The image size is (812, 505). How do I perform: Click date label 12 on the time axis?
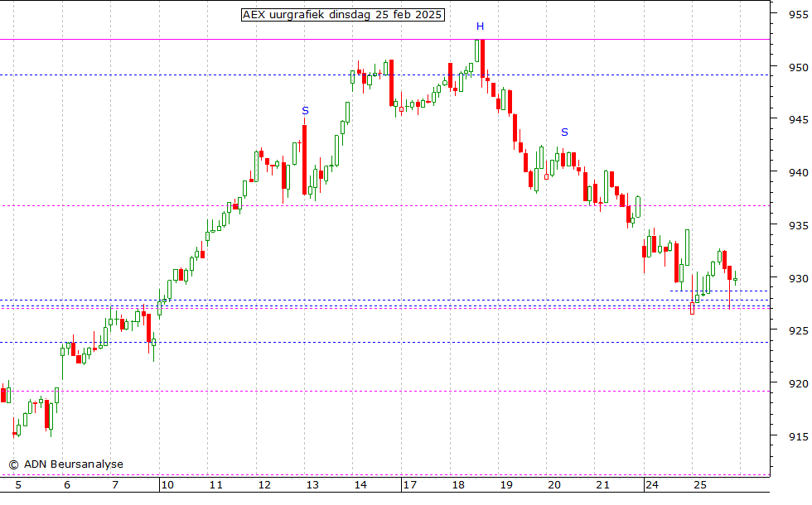[x=264, y=485]
